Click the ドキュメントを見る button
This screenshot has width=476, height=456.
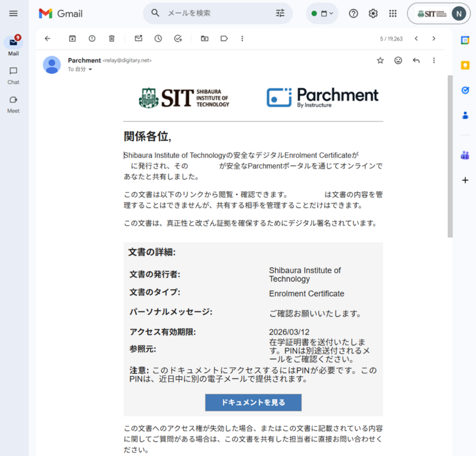click(x=253, y=402)
